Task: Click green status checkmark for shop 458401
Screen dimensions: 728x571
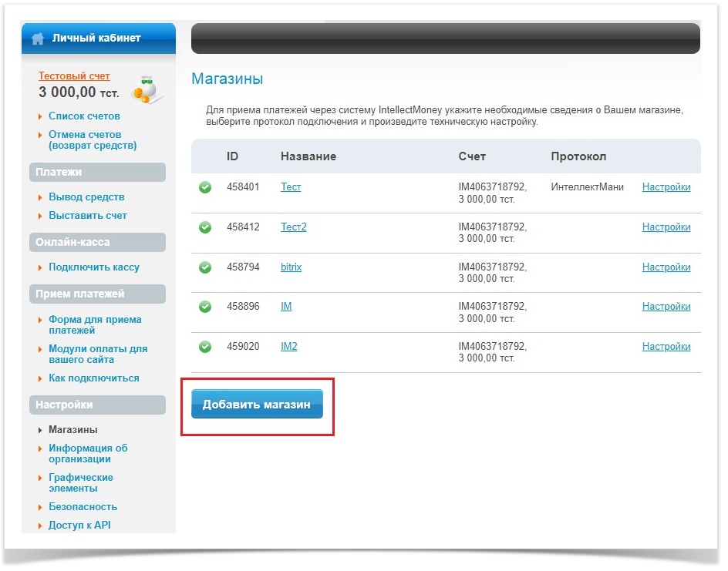Action: coord(205,187)
